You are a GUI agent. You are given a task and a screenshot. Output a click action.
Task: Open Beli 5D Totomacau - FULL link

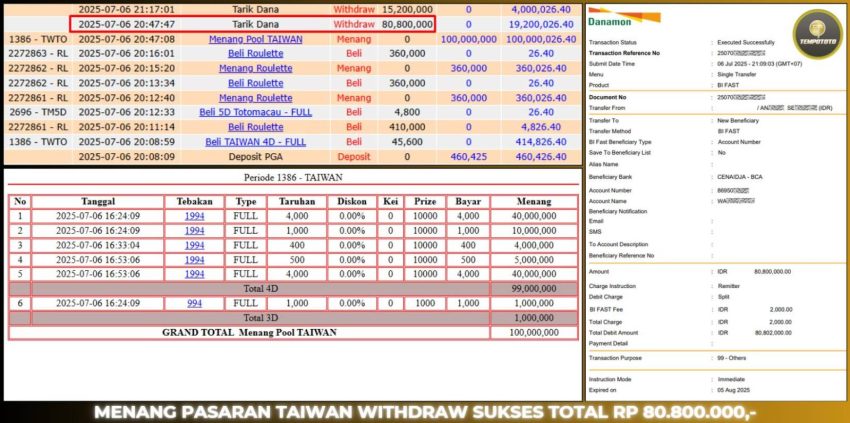point(255,112)
